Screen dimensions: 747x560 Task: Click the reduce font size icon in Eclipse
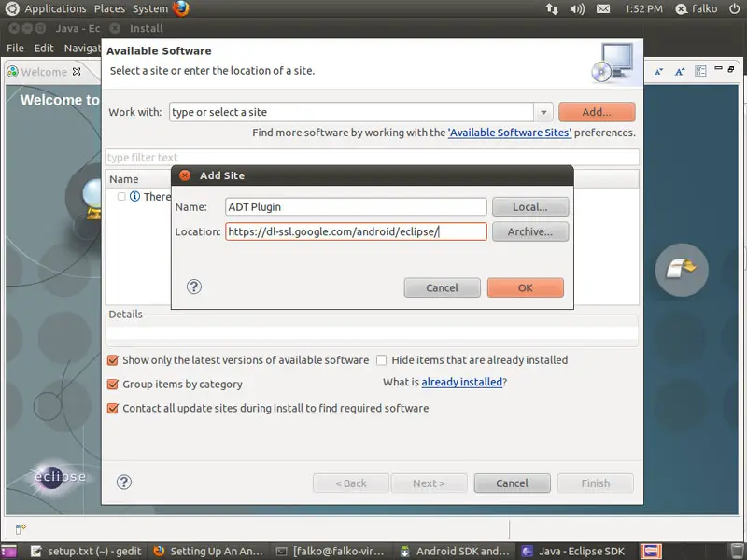(659, 72)
